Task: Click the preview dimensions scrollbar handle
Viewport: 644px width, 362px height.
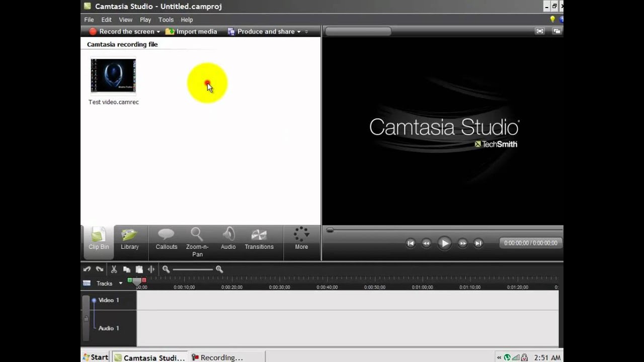Action: point(358,31)
